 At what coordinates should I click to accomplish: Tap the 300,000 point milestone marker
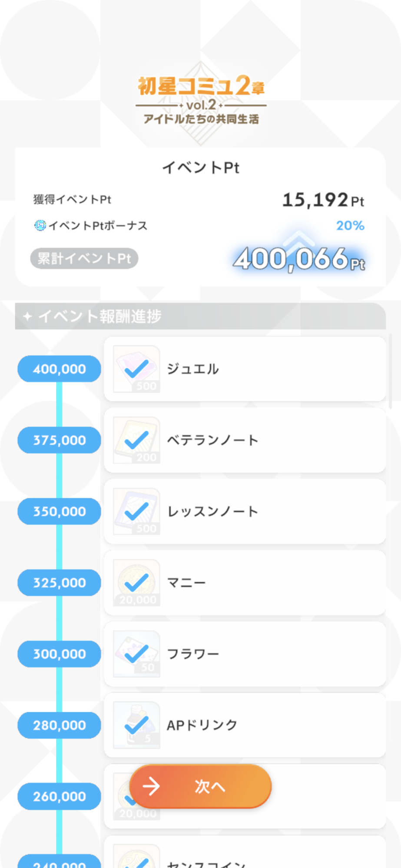60,654
